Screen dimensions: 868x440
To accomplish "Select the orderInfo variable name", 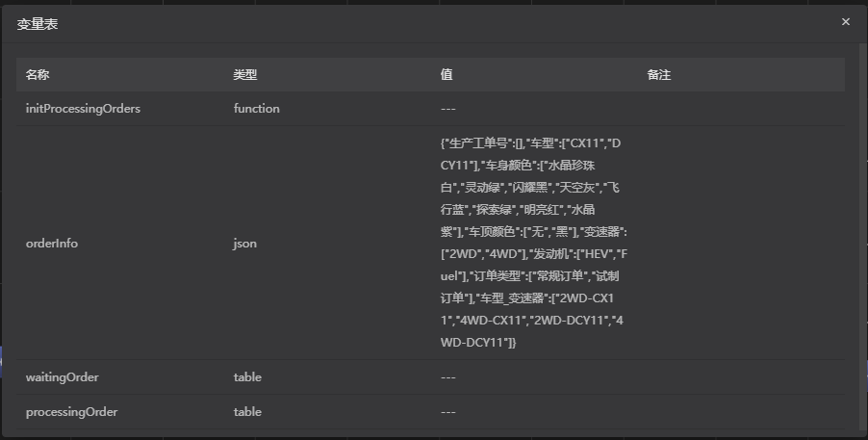I will pyautogui.click(x=52, y=244).
